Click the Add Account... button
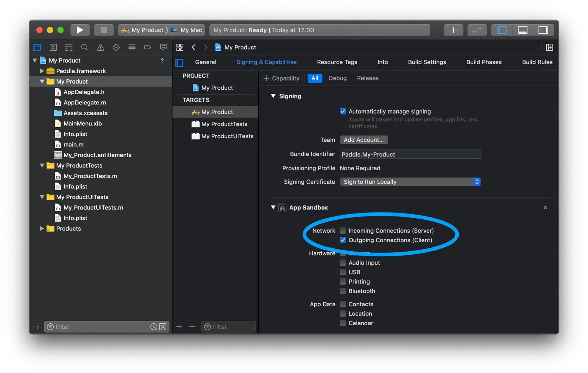The image size is (588, 373). pyautogui.click(x=364, y=140)
